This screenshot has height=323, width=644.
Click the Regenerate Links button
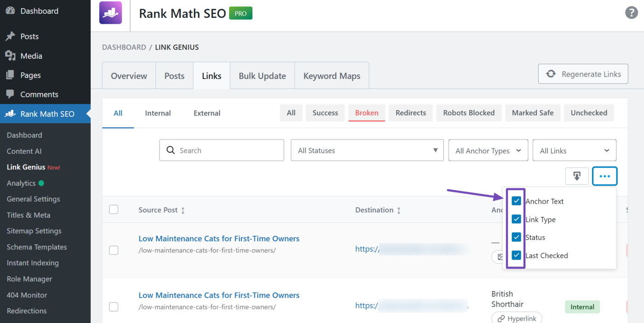[x=583, y=74]
